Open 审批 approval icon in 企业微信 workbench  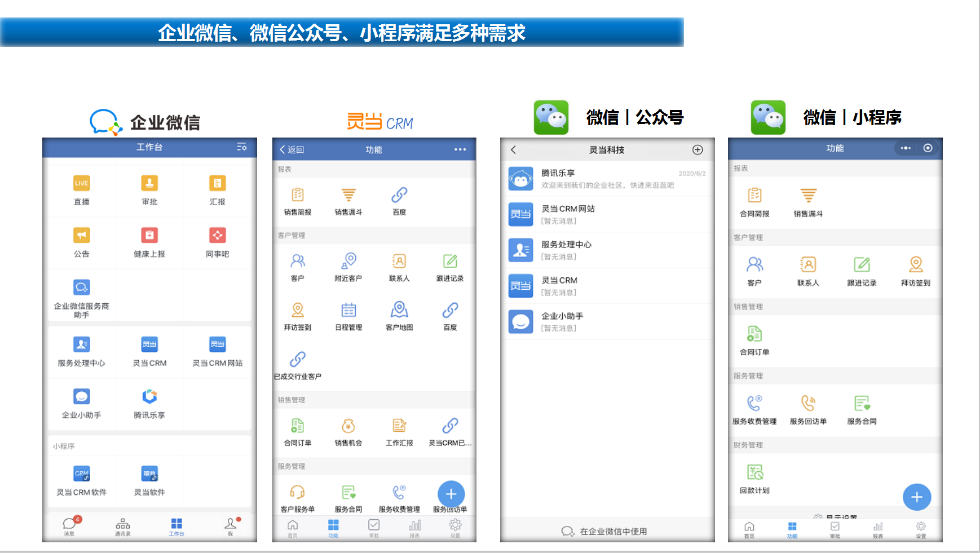(x=149, y=184)
